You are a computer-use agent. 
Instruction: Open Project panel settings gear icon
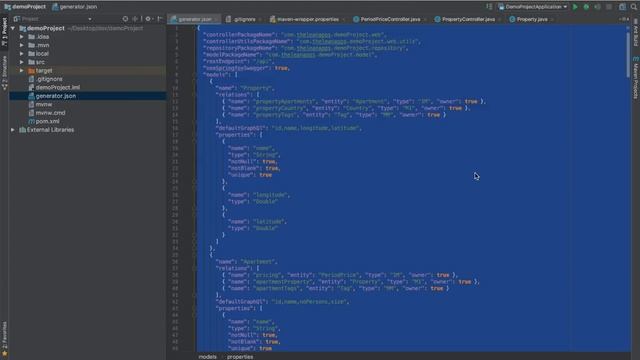[x=148, y=19]
